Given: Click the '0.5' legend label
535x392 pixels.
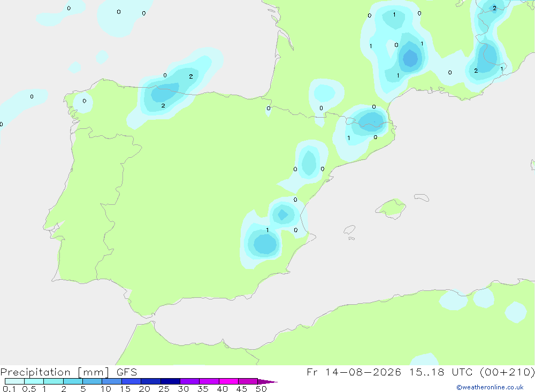Looking at the screenshot, I should [29, 389].
